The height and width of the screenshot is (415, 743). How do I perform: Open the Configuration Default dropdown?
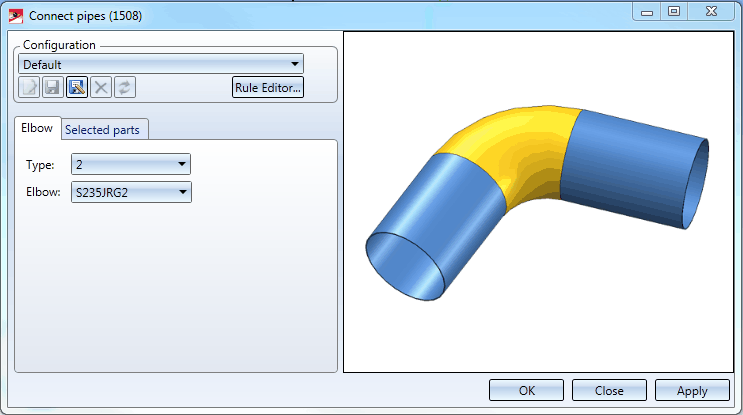(161, 64)
